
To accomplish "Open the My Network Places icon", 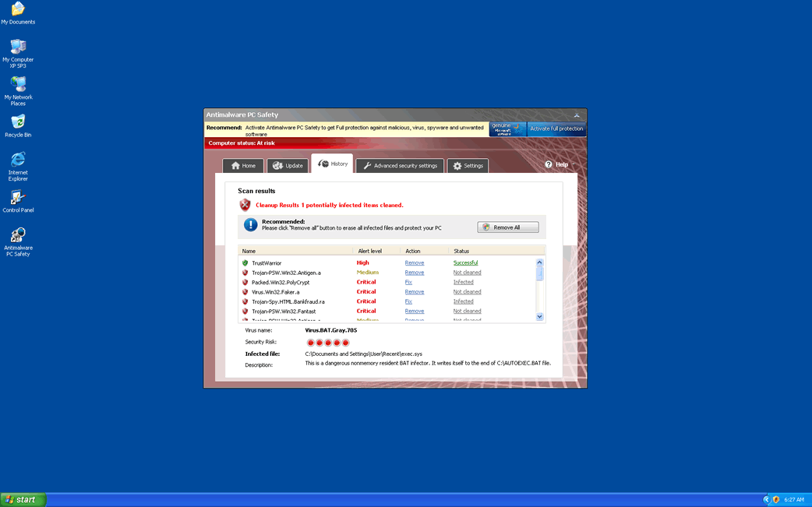I will tap(17, 84).
